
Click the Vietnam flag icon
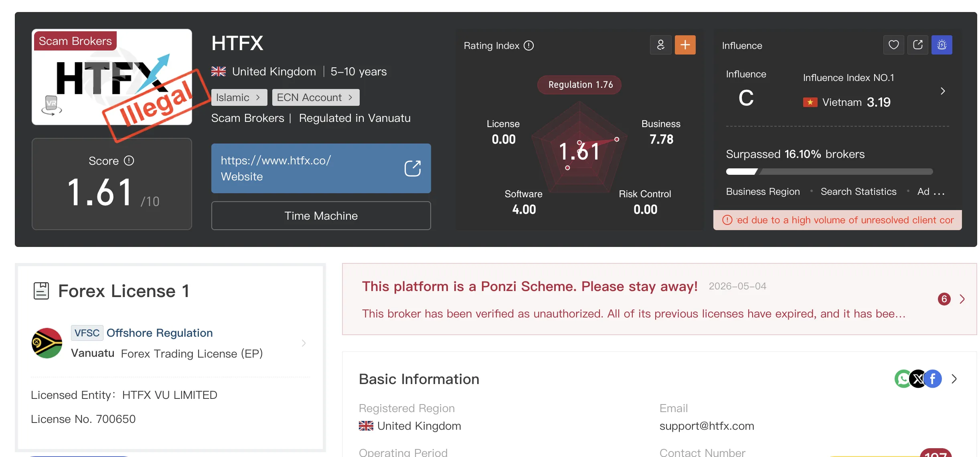pos(810,102)
